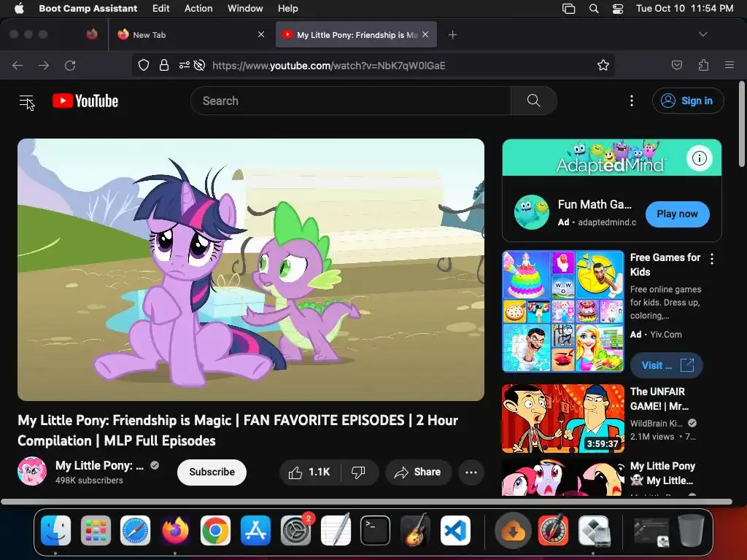Like the video with thumbs up
The image size is (747, 560).
pos(309,472)
